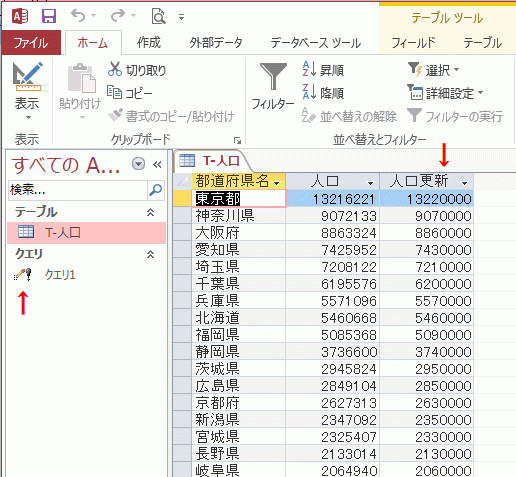Open the ファイル tab

31,43
